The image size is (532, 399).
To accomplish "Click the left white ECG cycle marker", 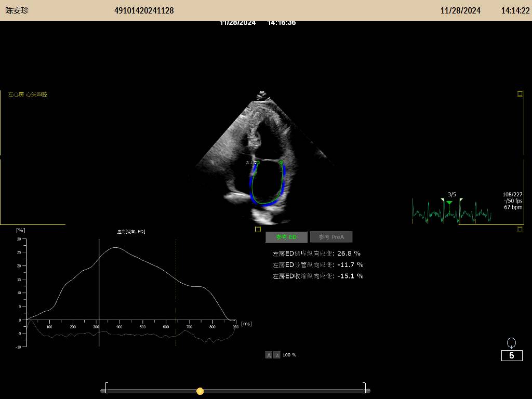I will pyautogui.click(x=443, y=201).
